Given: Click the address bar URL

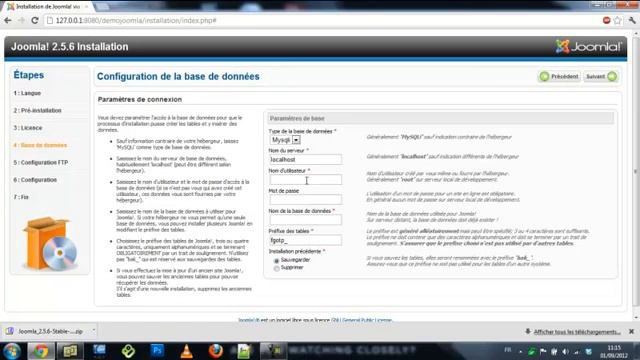Looking at the screenshot, I should point(136,20).
